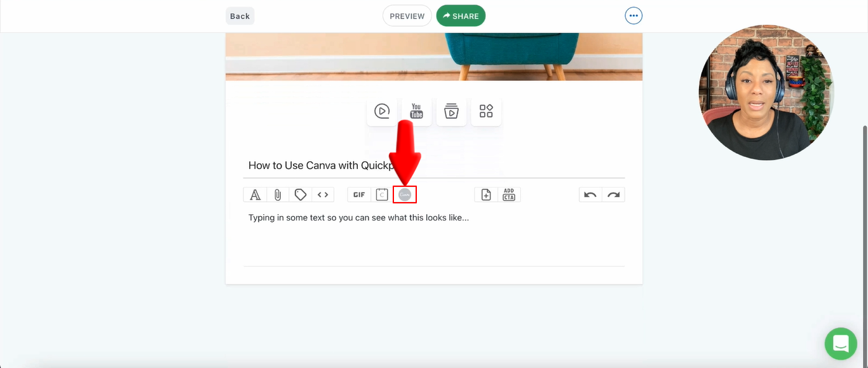Open the video library icon
868x368 pixels.
click(x=451, y=111)
